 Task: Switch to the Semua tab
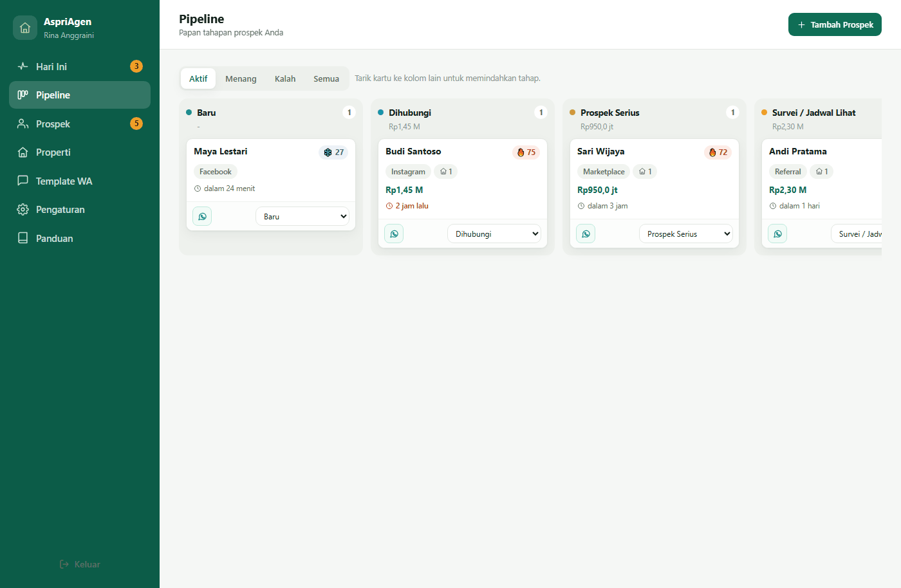[x=326, y=78]
